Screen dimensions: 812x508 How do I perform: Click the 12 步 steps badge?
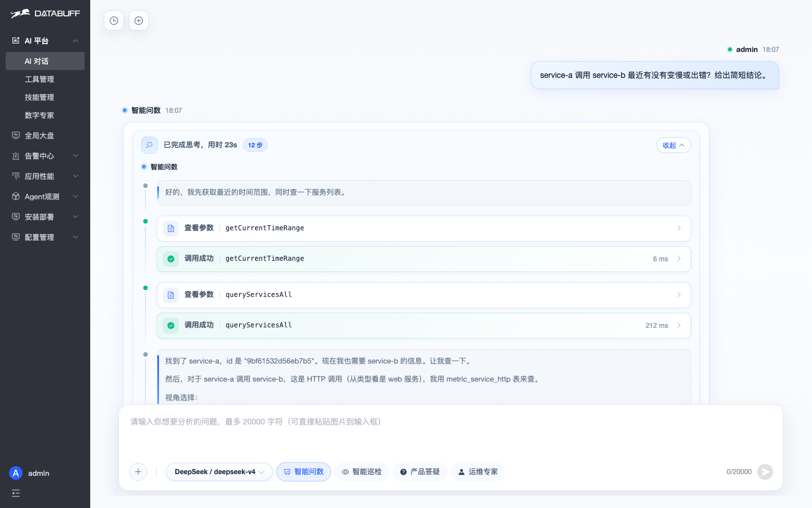[x=255, y=145]
